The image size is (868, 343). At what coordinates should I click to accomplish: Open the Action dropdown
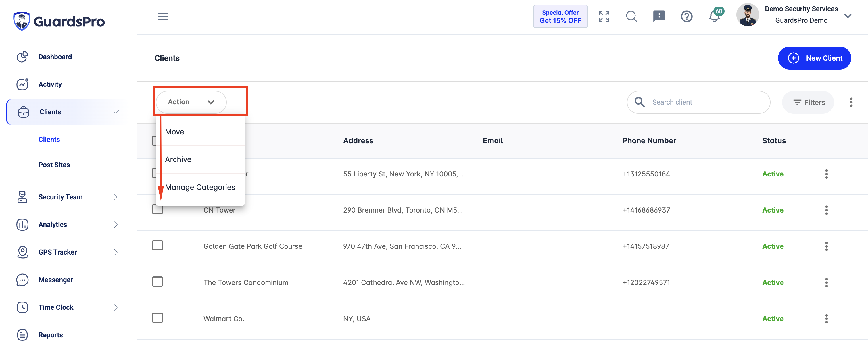click(x=191, y=102)
